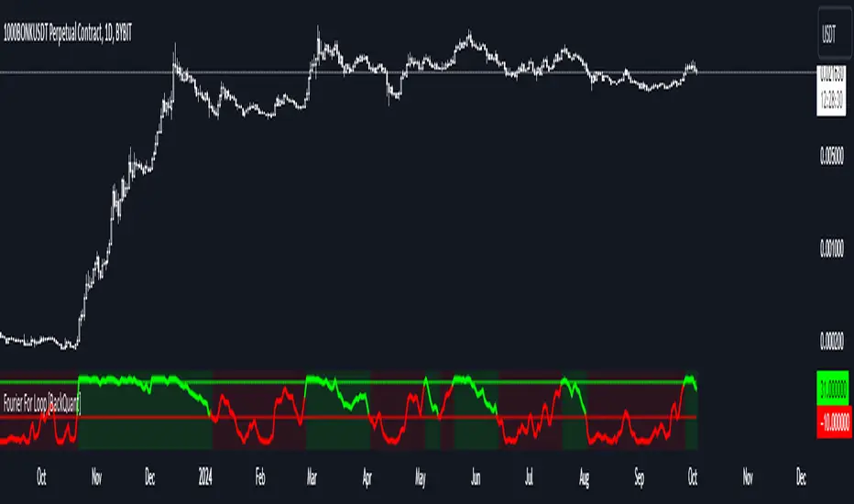Image resolution: width=854 pixels, height=504 pixels.
Task: Click the red -10.000000 indicator value label
Action: click(x=834, y=422)
